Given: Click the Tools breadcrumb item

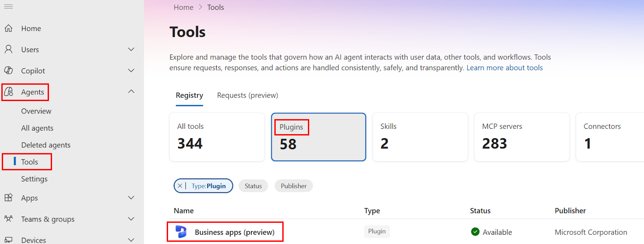Looking at the screenshot, I should 216,8.
